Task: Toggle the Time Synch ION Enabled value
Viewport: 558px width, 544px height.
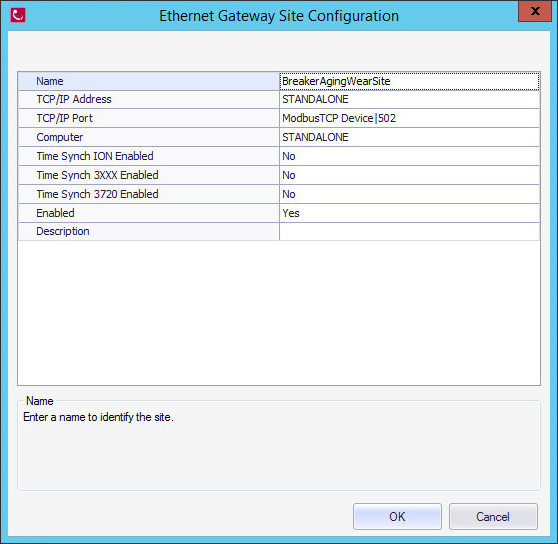Action: [x=409, y=156]
